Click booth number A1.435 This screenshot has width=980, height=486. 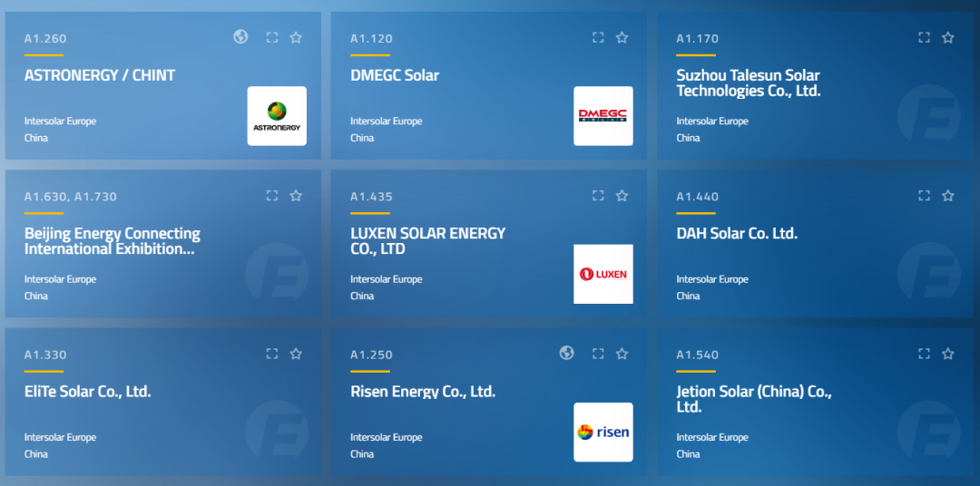(x=371, y=197)
